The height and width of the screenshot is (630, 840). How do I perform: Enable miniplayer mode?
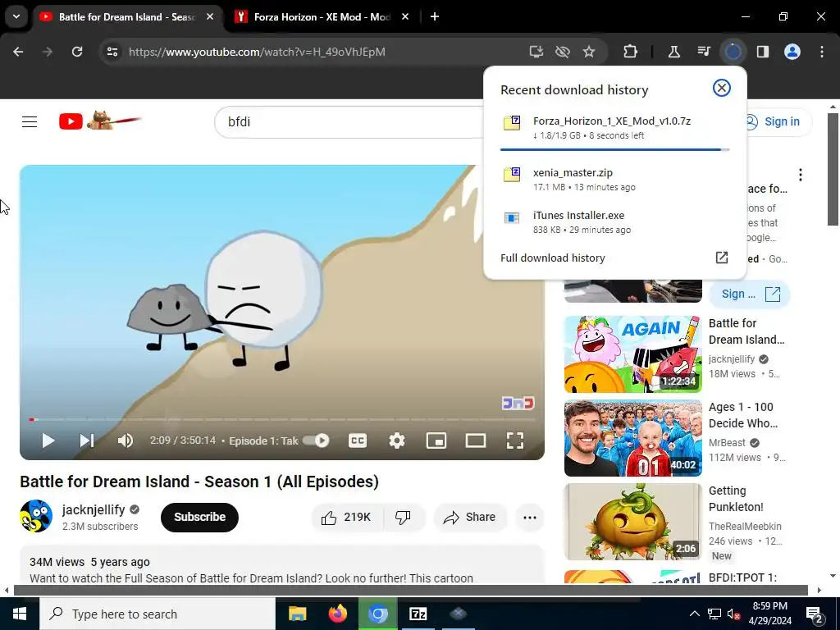pos(436,441)
